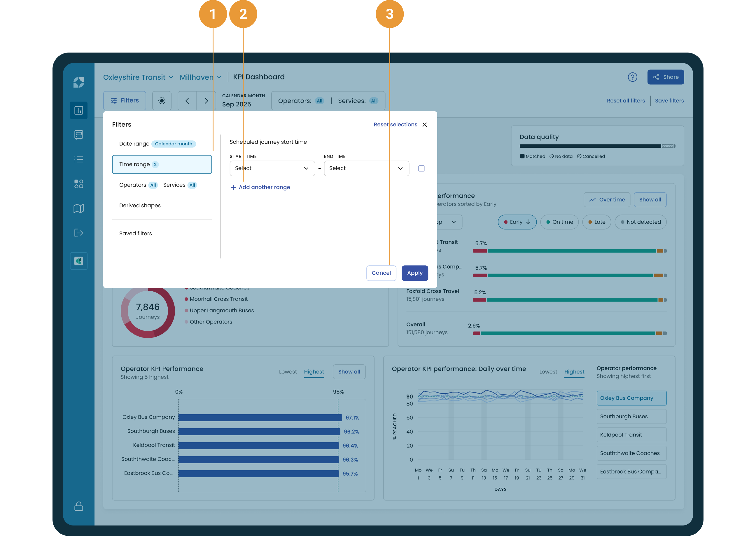Open the Millhaven dropdown
This screenshot has height=536, width=756.
(200, 77)
